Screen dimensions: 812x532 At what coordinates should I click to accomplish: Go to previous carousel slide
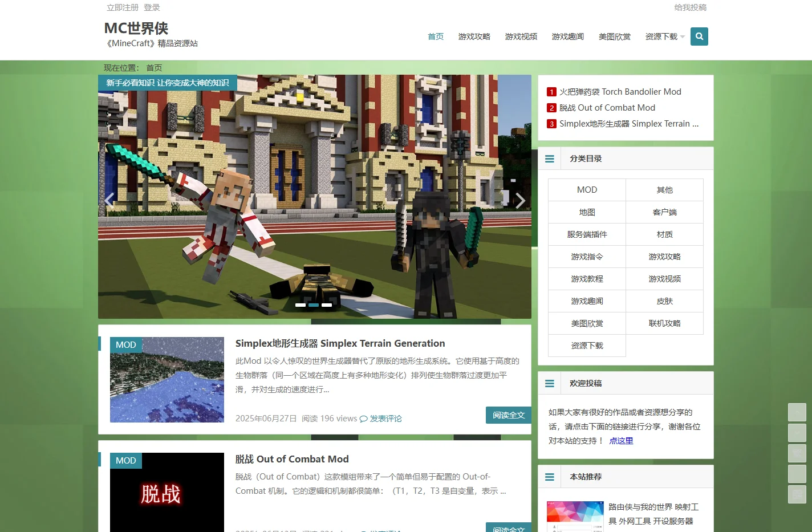click(x=109, y=200)
